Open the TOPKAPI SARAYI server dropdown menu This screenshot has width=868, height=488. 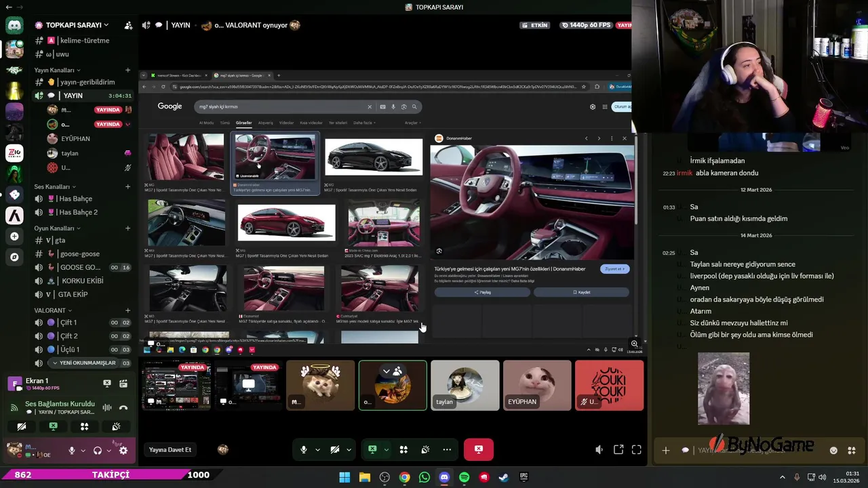point(77,25)
